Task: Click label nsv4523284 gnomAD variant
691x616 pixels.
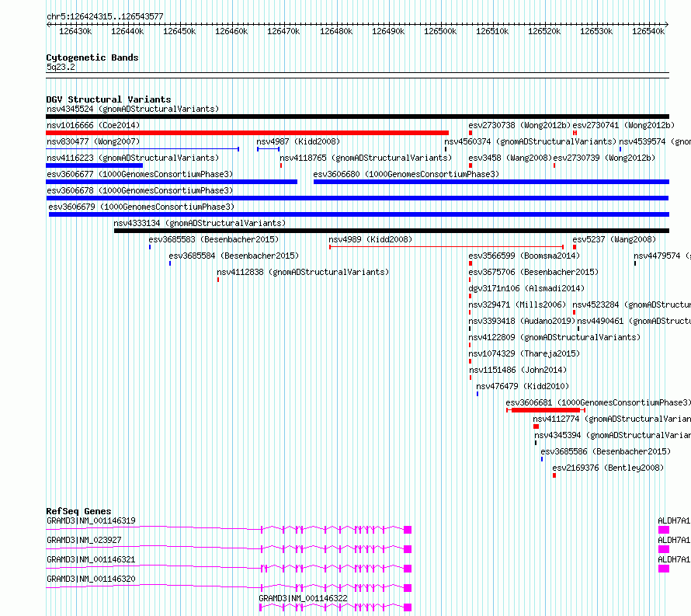Action: click(x=631, y=305)
